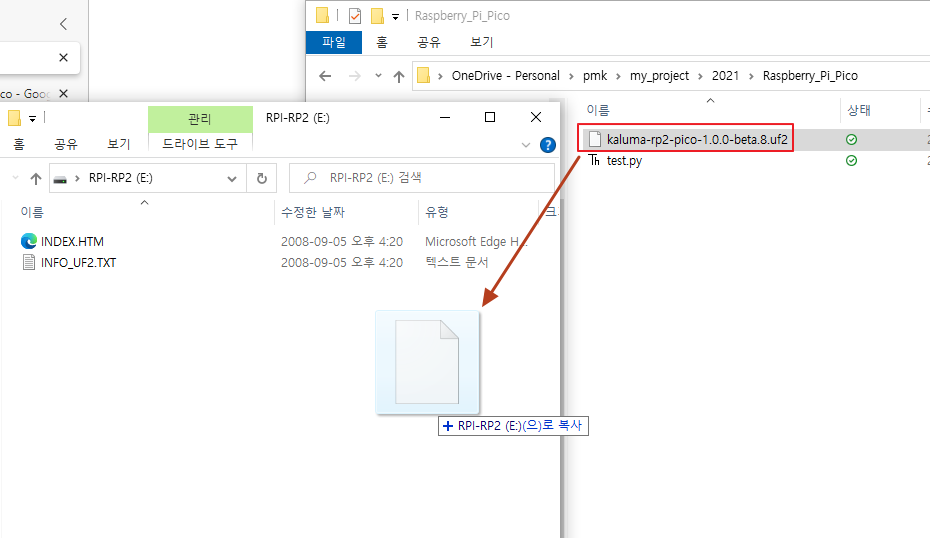
Task: Click pmk breadcrumb segment
Action: tap(595, 76)
